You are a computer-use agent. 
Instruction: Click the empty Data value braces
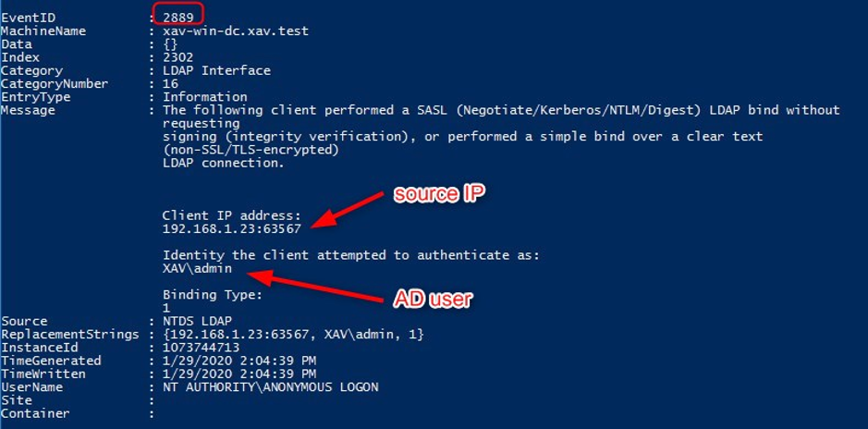pyautogui.click(x=170, y=44)
